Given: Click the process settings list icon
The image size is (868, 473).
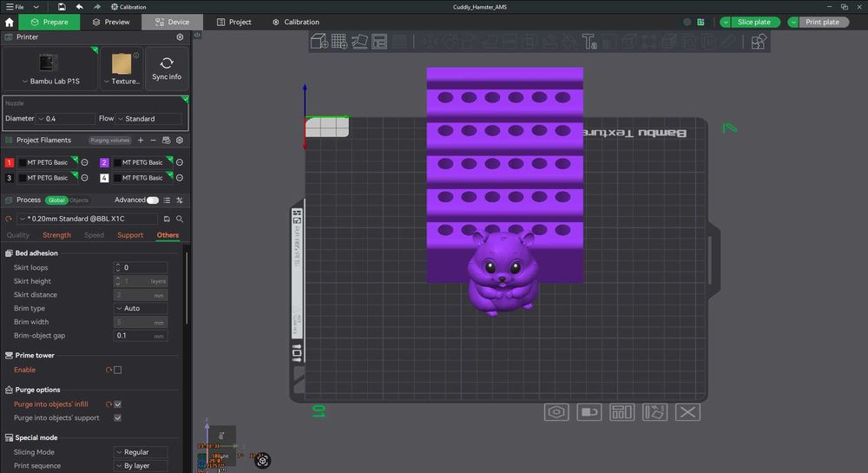Looking at the screenshot, I should click(167, 200).
